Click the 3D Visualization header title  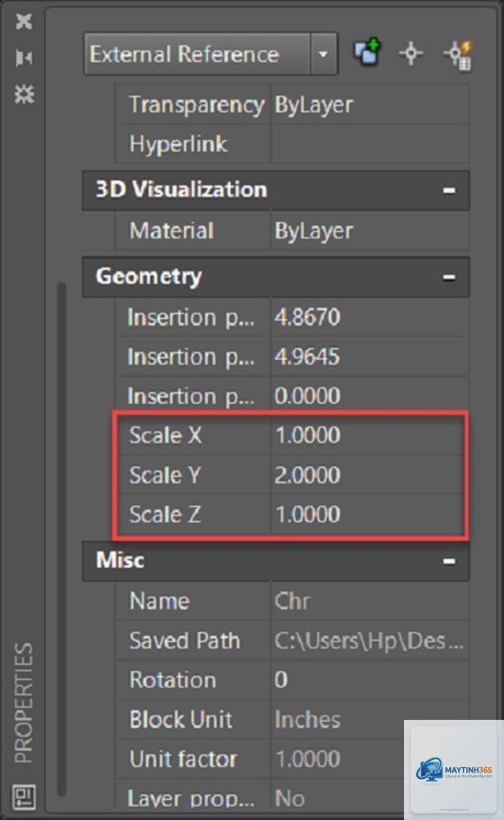[182, 189]
